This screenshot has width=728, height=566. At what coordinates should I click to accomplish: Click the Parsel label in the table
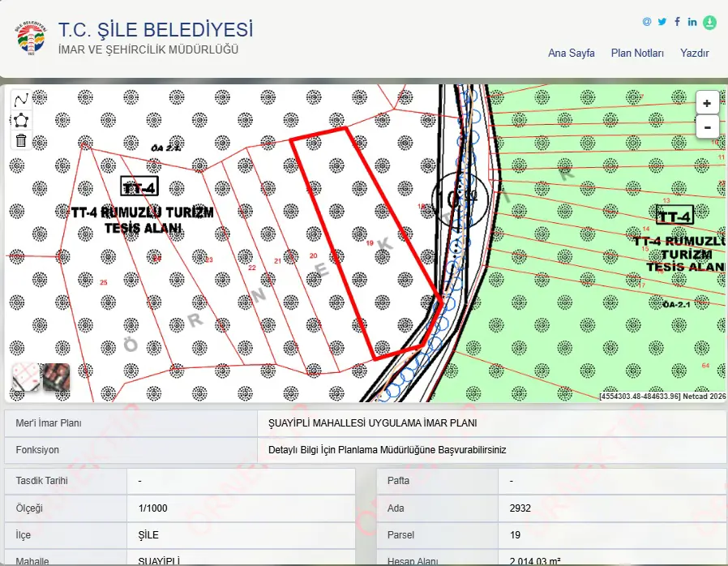[400, 535]
